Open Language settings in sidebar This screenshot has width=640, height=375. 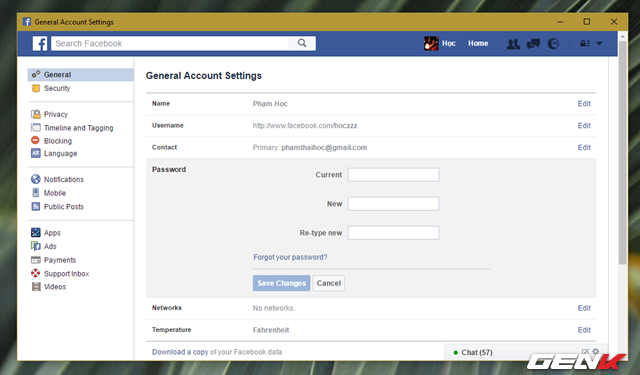(60, 153)
